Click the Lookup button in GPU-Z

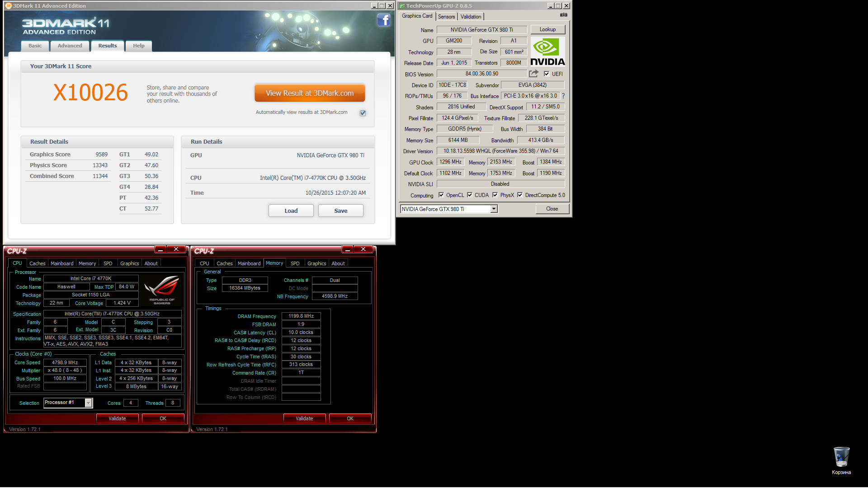click(x=547, y=29)
